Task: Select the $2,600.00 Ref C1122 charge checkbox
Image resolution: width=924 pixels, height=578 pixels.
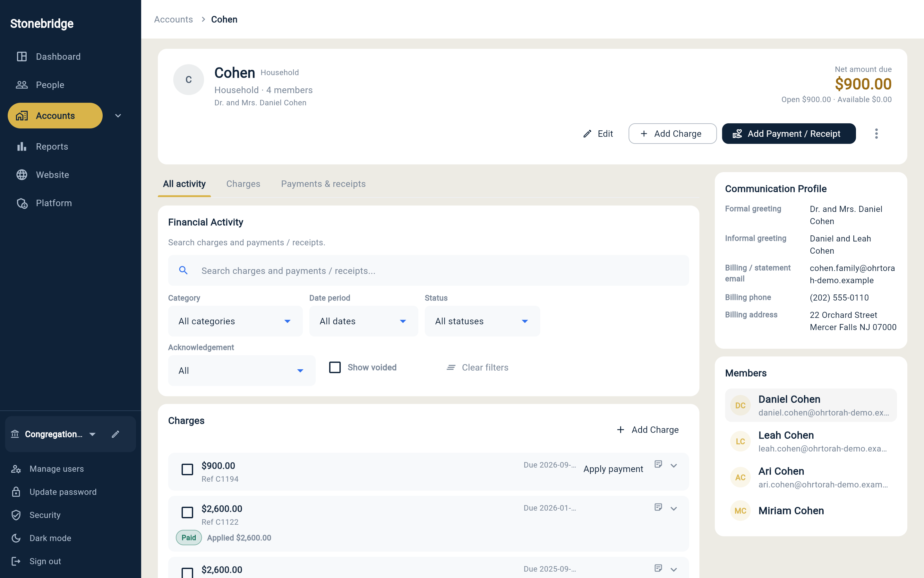Action: tap(187, 512)
